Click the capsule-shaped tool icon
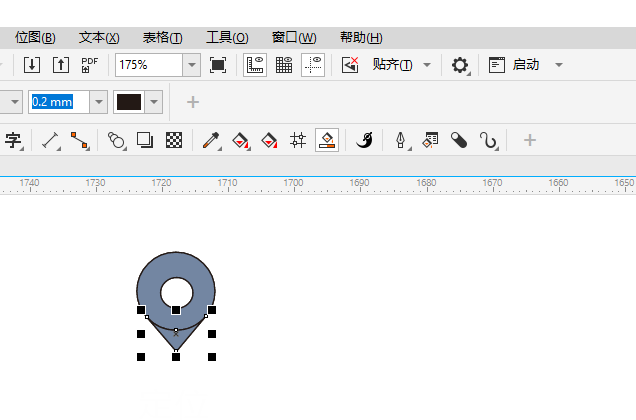 (x=459, y=140)
